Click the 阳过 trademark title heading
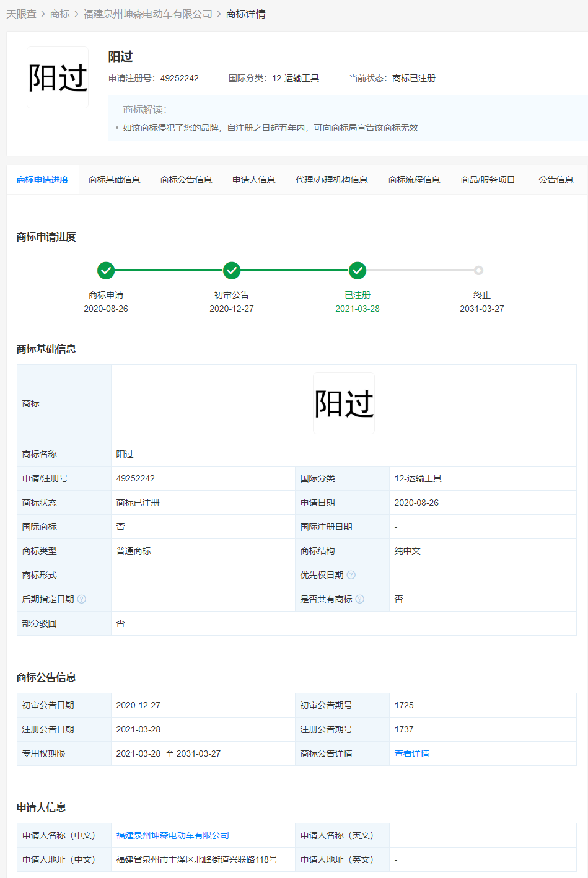Viewport: 588px width, 878px height. point(121,56)
